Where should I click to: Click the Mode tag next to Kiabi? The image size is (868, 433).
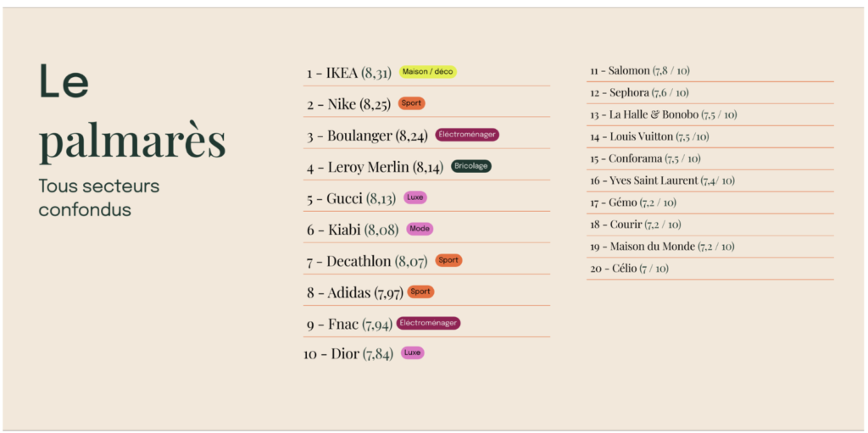[420, 229]
